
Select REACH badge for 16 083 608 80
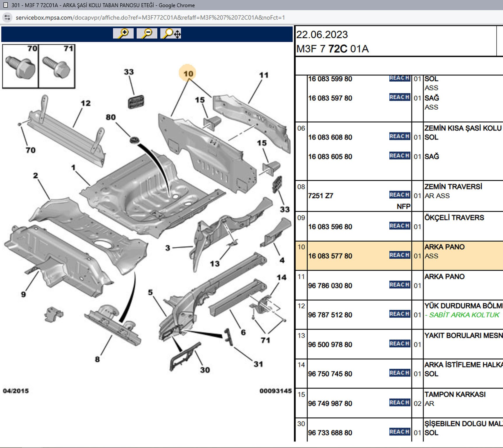(x=400, y=136)
